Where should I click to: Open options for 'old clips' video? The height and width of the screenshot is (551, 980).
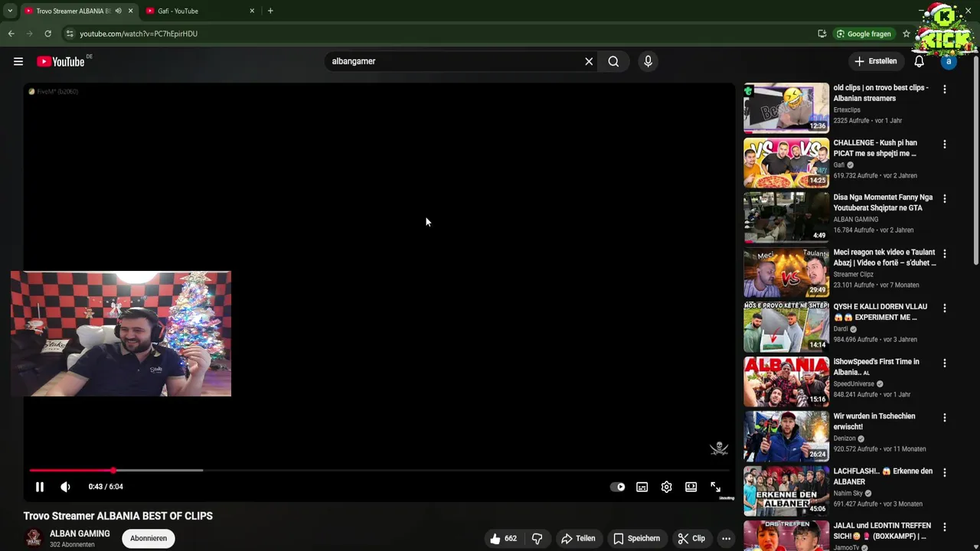[944, 89]
